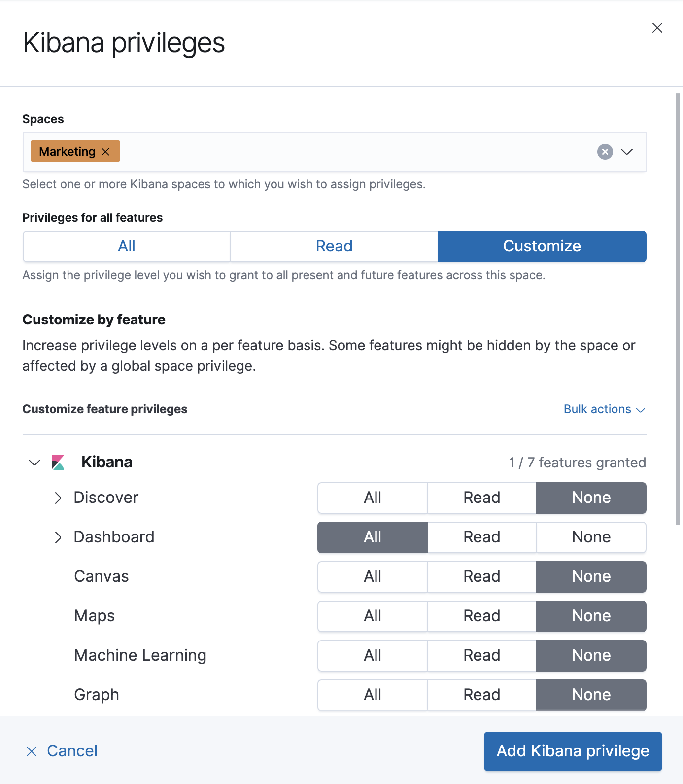This screenshot has width=683, height=784.
Task: Close the Kibana privileges flyout
Action: [x=657, y=28]
